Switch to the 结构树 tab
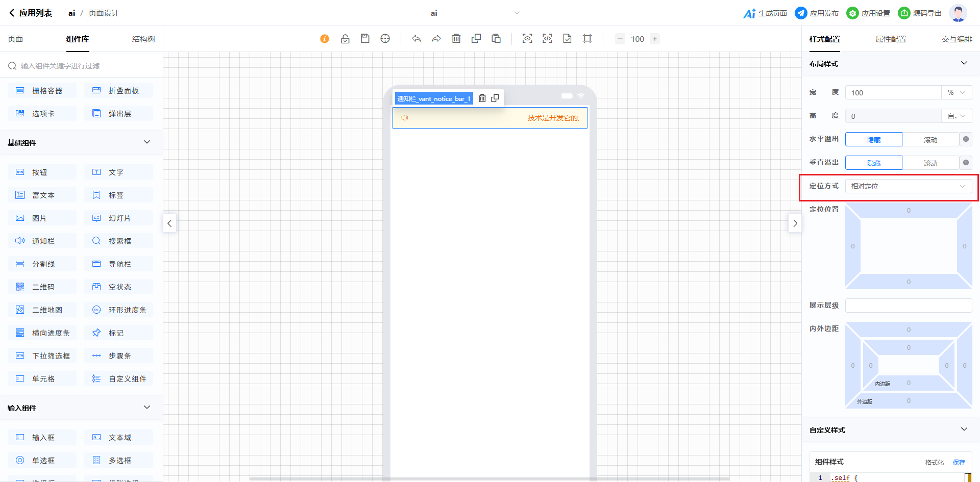Screen dimensions: 980x482 click(143, 39)
